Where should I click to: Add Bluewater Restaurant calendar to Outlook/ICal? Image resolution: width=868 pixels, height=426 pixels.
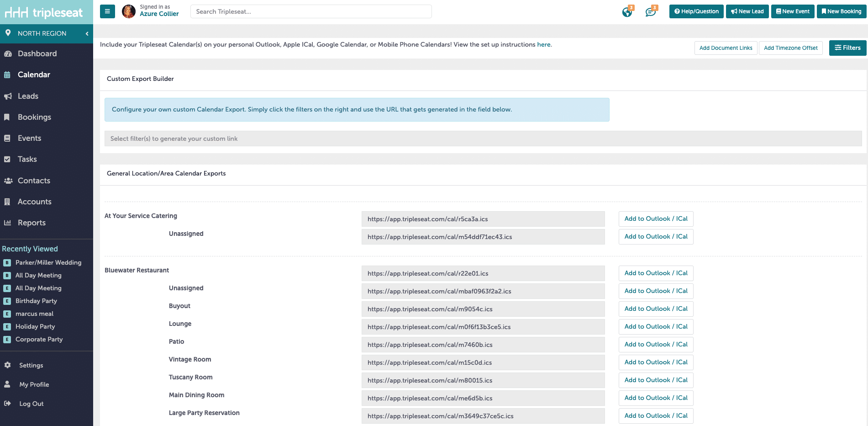point(656,273)
